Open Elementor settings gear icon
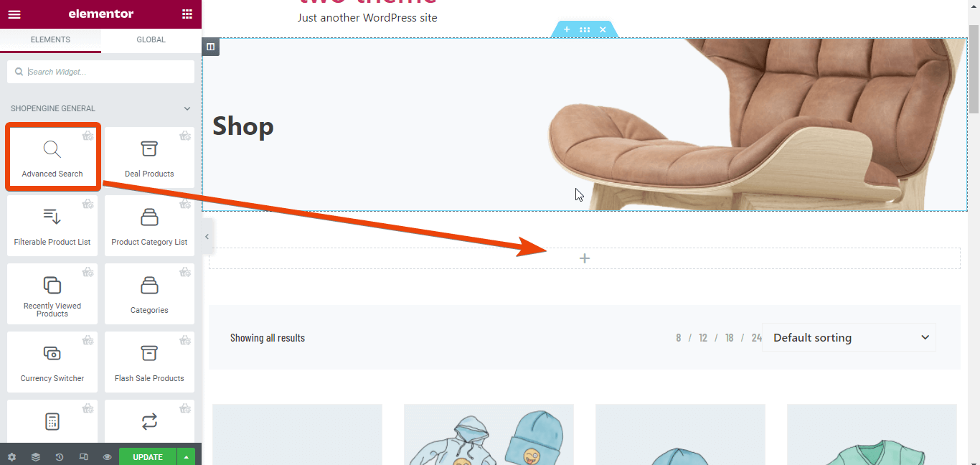The height and width of the screenshot is (465, 980). coord(11,457)
